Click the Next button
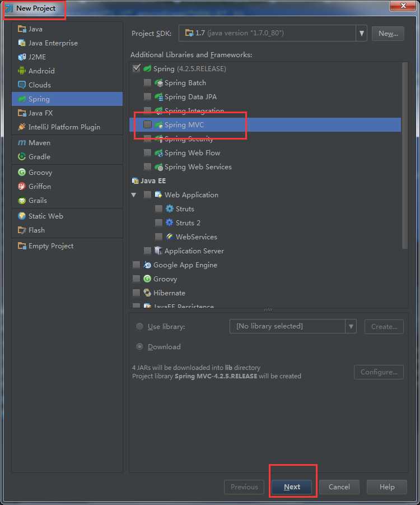The image size is (420, 505). tap(292, 487)
